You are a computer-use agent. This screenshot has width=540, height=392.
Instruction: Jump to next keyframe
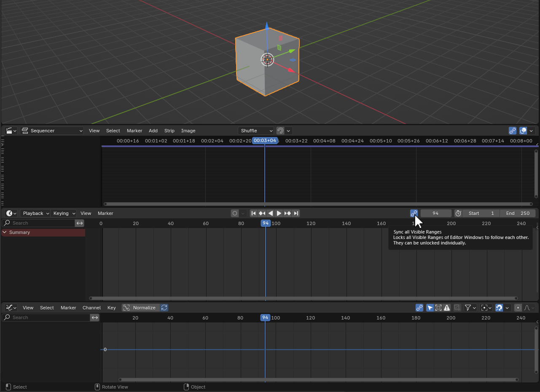pyautogui.click(x=287, y=213)
